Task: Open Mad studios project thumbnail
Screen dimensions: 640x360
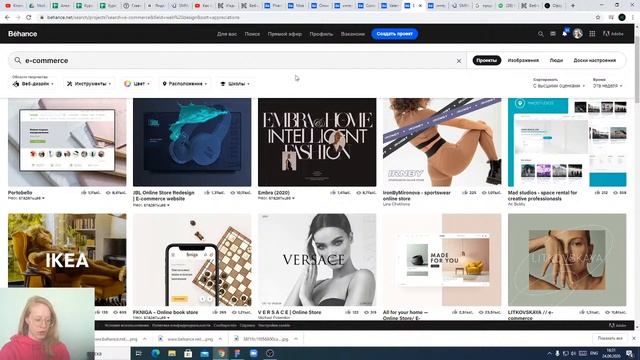Action: pyautogui.click(x=567, y=142)
